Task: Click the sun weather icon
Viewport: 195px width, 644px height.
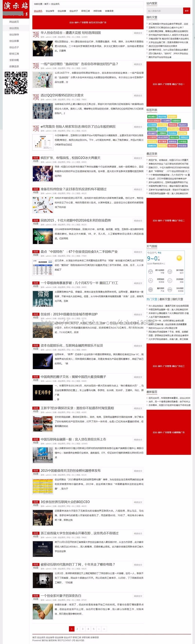Action: [x=179, y=258]
